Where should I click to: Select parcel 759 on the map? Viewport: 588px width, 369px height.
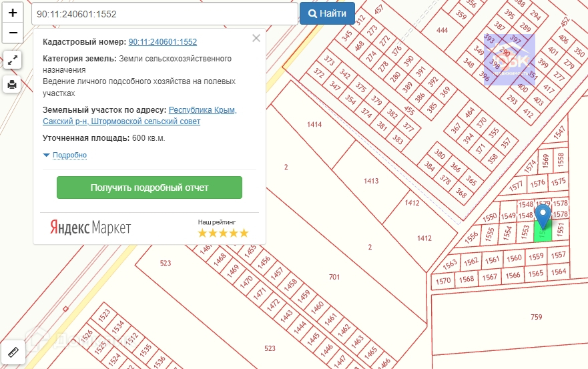pos(536,317)
